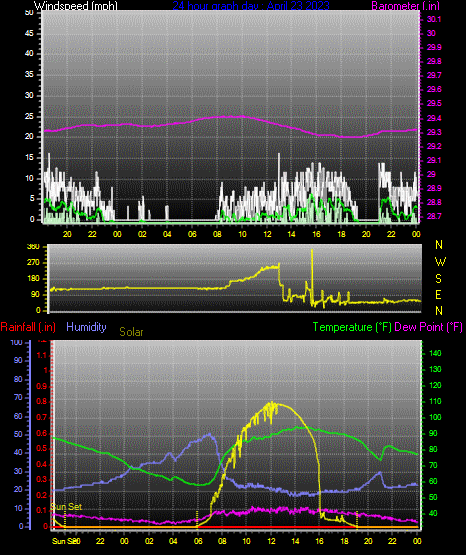This screenshot has height=555, width=466.
Task: Click the "16" hour label under the bottom chart
Action: pos(320,541)
